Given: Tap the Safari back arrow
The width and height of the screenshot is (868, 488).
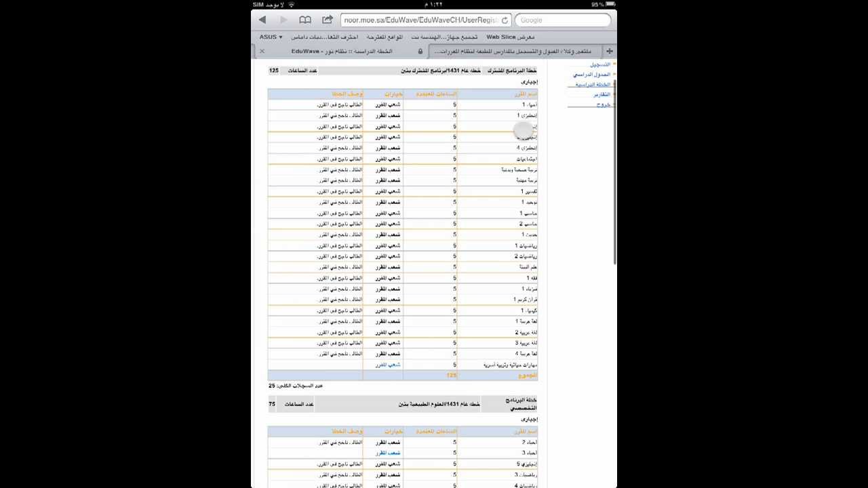Looking at the screenshot, I should point(262,20).
